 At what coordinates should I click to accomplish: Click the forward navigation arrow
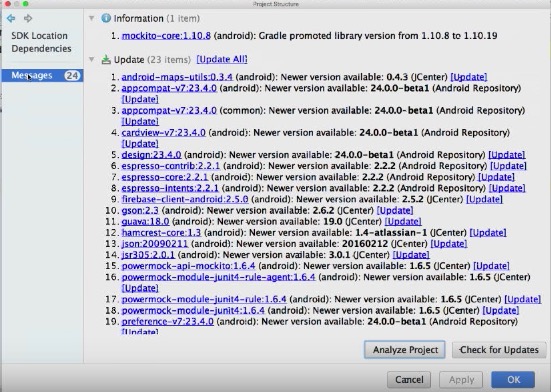28,18
